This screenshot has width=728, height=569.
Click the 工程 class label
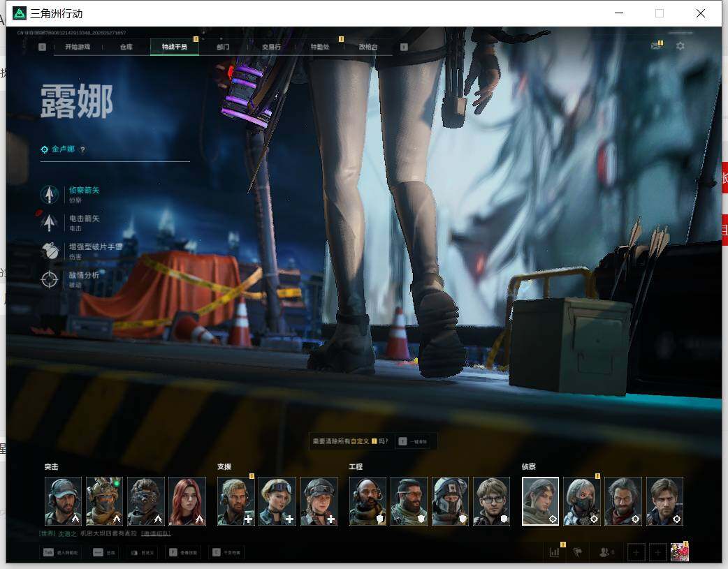point(356,467)
